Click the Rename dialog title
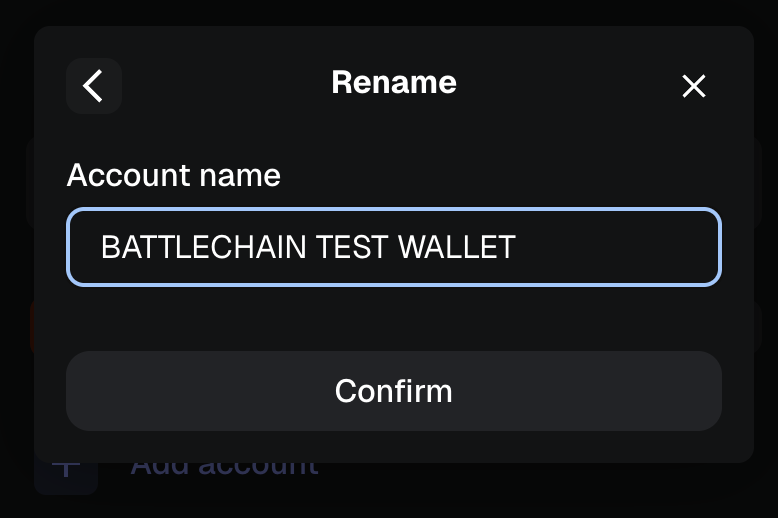The image size is (778, 518). pos(393,82)
